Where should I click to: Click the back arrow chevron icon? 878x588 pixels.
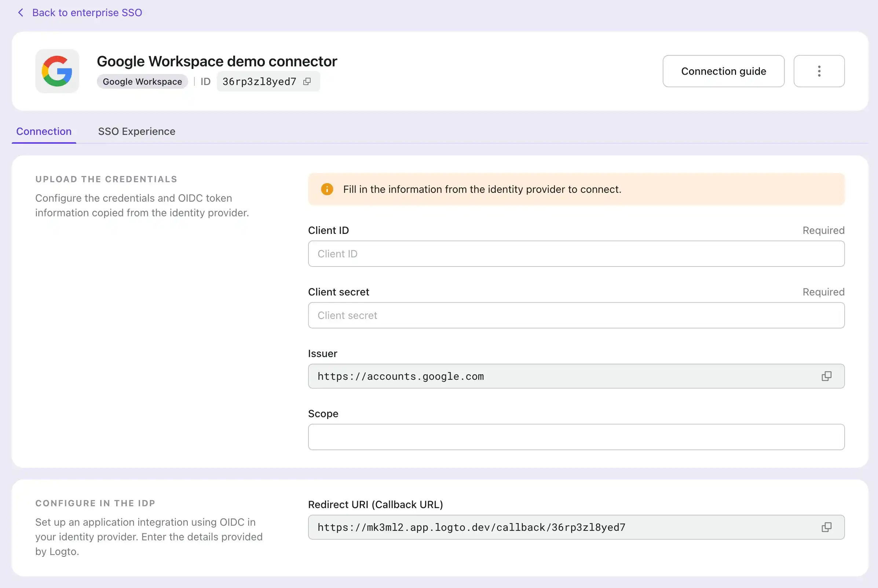(21, 12)
